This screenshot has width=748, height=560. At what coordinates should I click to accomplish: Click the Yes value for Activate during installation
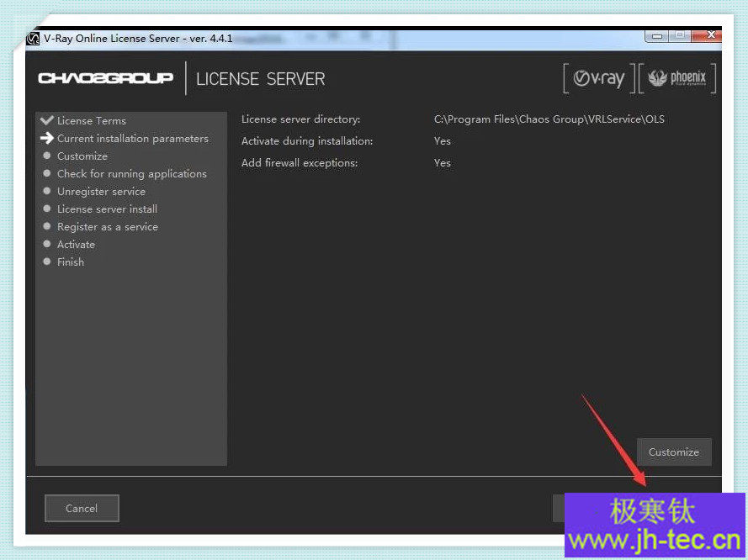point(443,141)
